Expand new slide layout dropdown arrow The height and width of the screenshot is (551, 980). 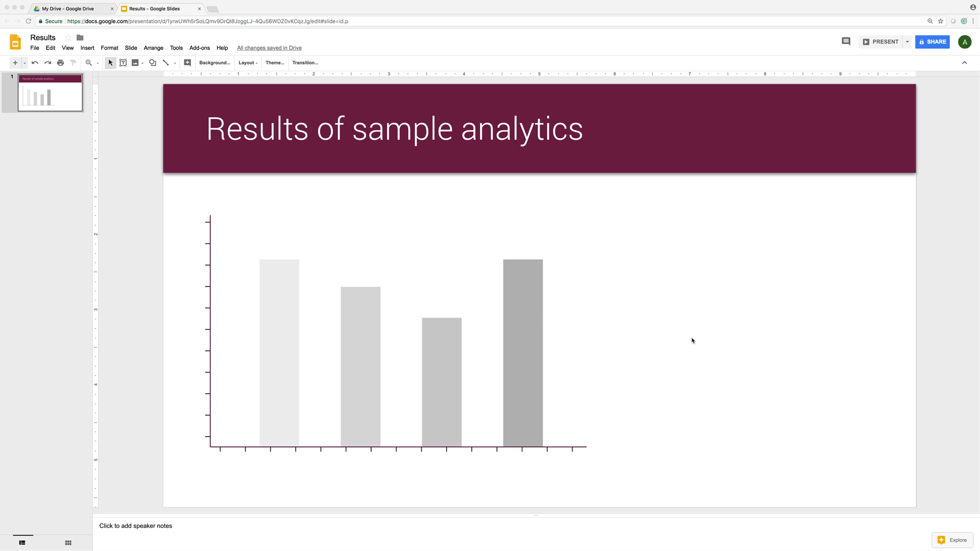click(24, 63)
